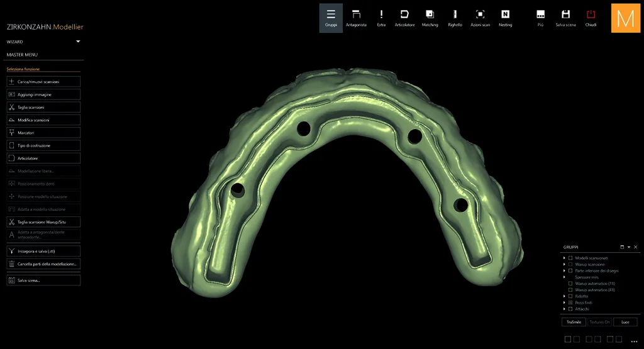
Task: Activate the Righello ruler tool
Action: click(455, 18)
